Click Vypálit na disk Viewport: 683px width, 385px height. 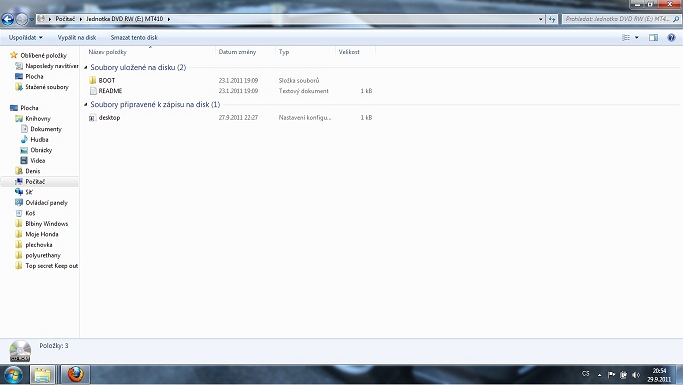point(77,37)
